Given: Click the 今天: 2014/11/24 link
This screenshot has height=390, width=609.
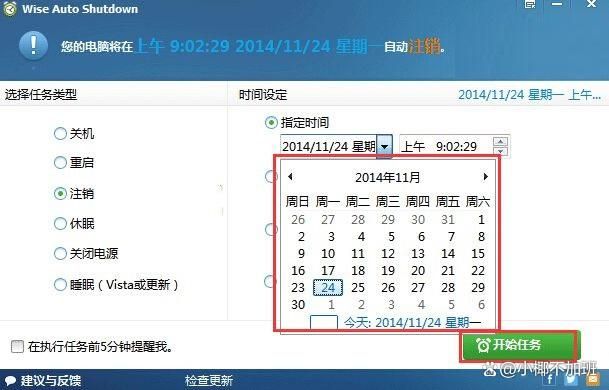Looking at the screenshot, I should [x=412, y=322].
